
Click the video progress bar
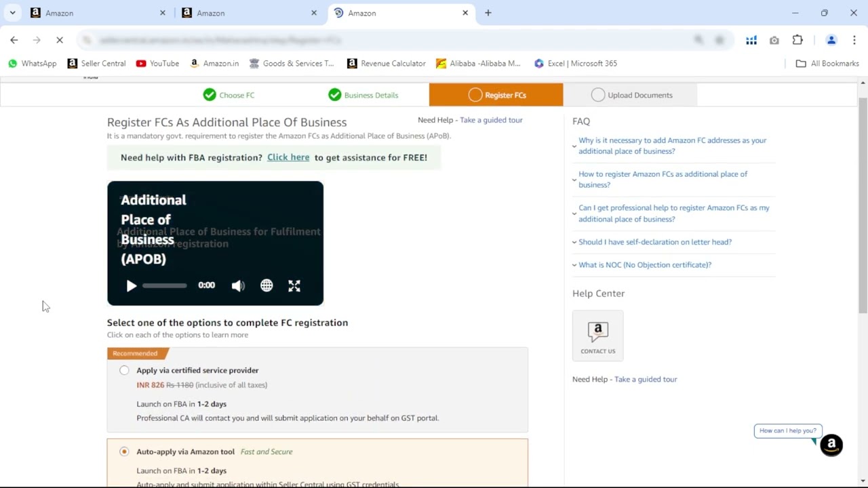click(164, 286)
